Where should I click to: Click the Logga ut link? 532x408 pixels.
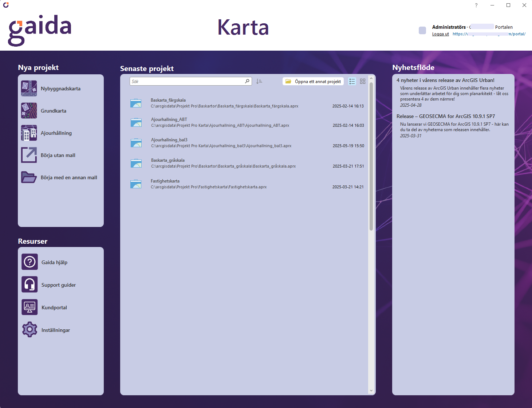tap(440, 34)
